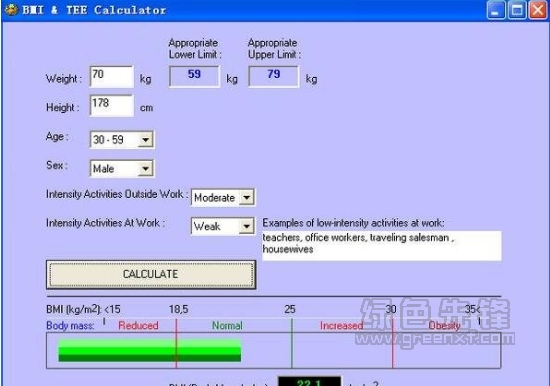Click the green BMI progress bar
Screen dimensions: 550x386
tap(149, 351)
